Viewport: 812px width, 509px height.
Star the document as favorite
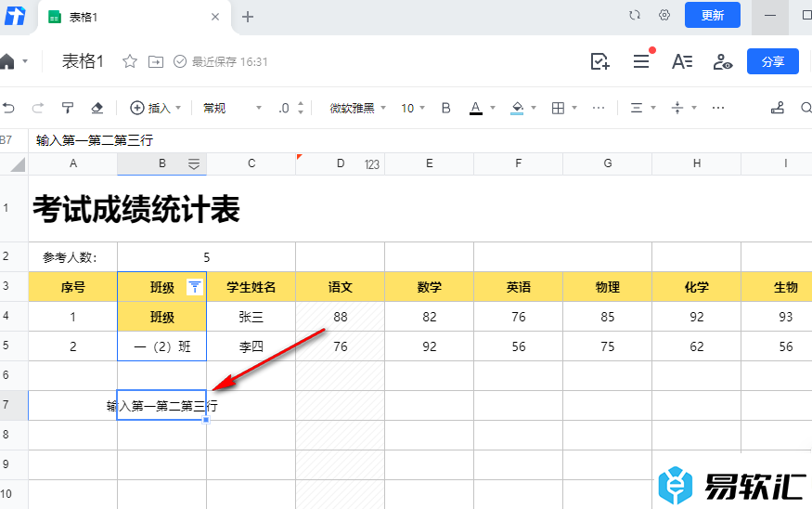pos(130,61)
